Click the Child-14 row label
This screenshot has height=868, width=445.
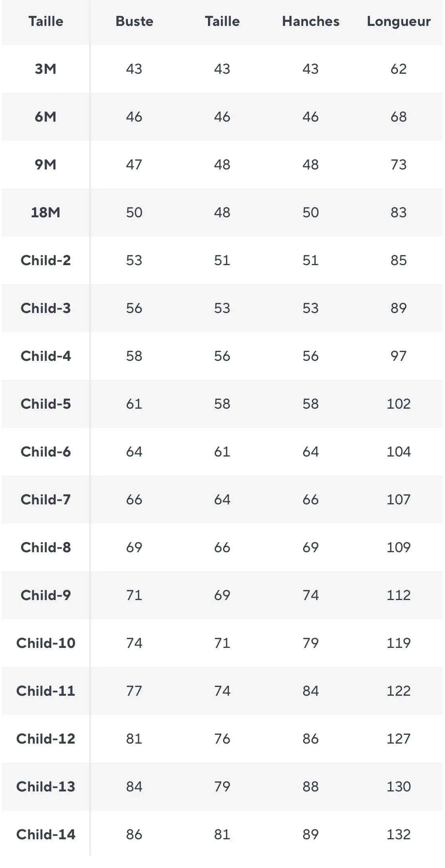pyautogui.click(x=45, y=835)
